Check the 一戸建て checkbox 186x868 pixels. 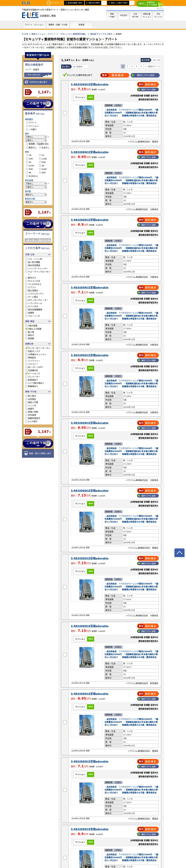point(27,129)
